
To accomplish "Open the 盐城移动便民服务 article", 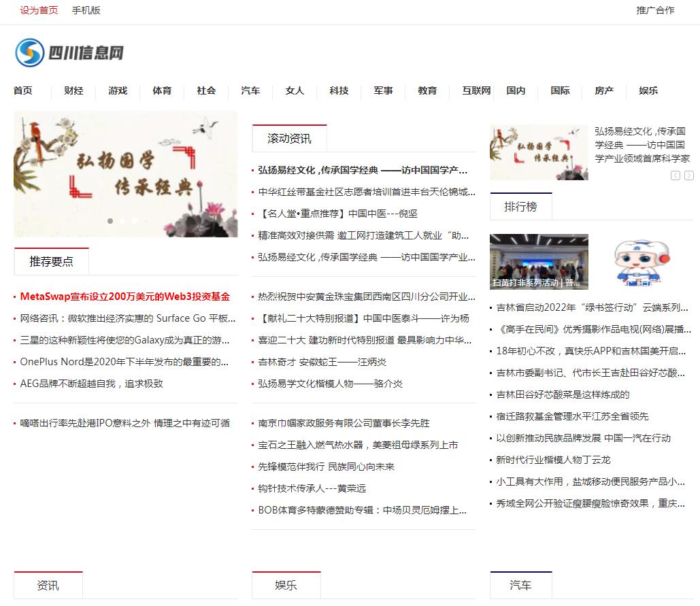I will (x=590, y=482).
